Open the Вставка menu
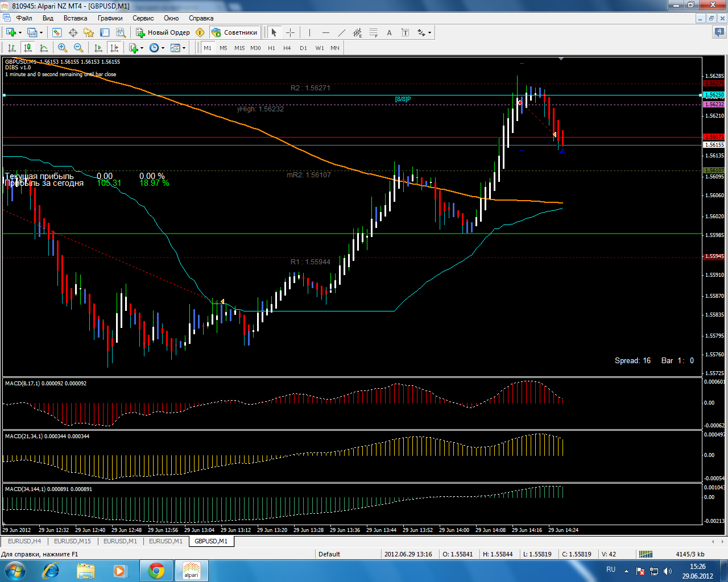 (76, 18)
